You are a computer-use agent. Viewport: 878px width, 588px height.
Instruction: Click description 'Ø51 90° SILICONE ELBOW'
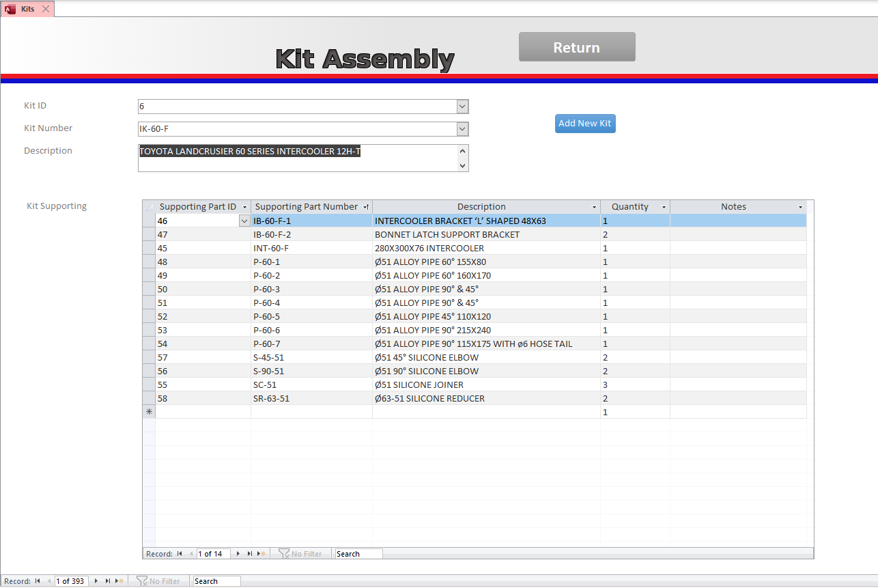pos(427,371)
